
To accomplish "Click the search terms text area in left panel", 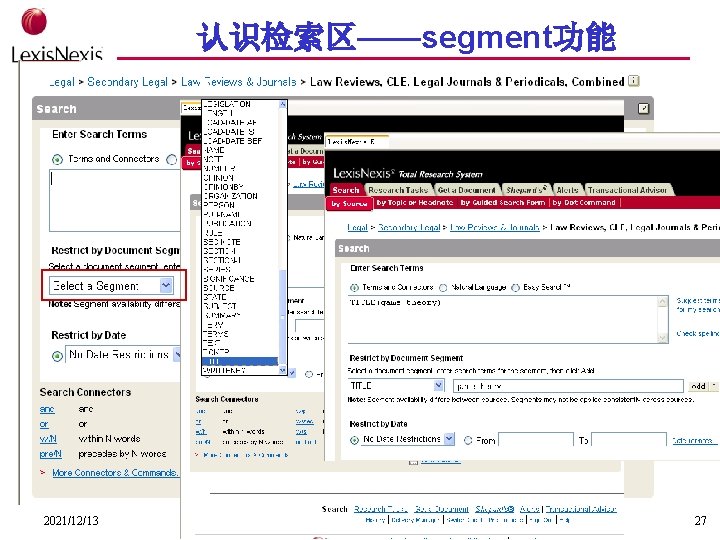I will point(115,201).
